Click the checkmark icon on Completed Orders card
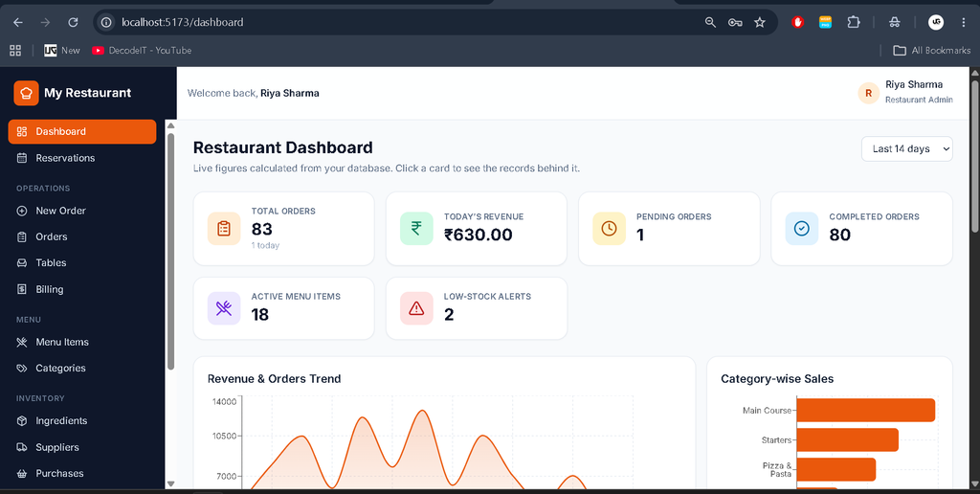The width and height of the screenshot is (980, 494). (802, 229)
